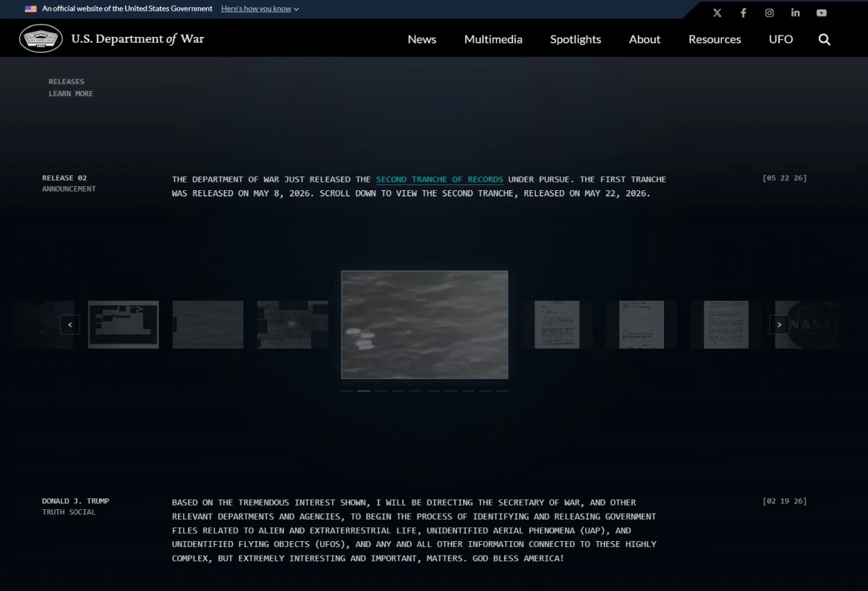Select the redacted-blocks thumbnail beside the previous arrow

point(123,324)
